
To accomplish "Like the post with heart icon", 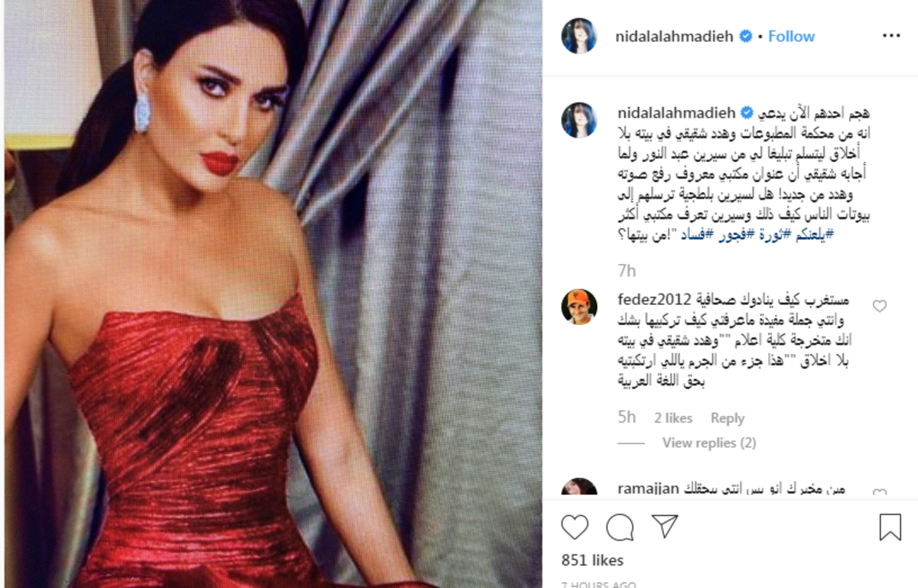I will coord(575,527).
